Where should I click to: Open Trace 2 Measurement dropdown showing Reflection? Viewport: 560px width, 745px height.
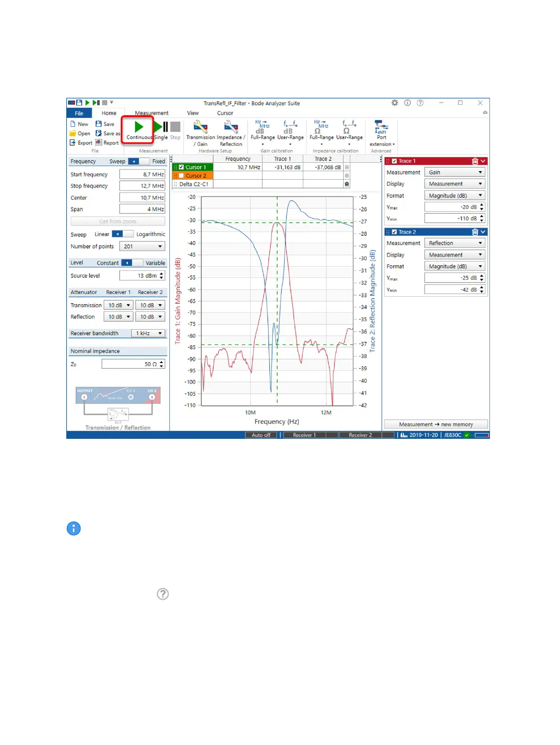[x=455, y=243]
